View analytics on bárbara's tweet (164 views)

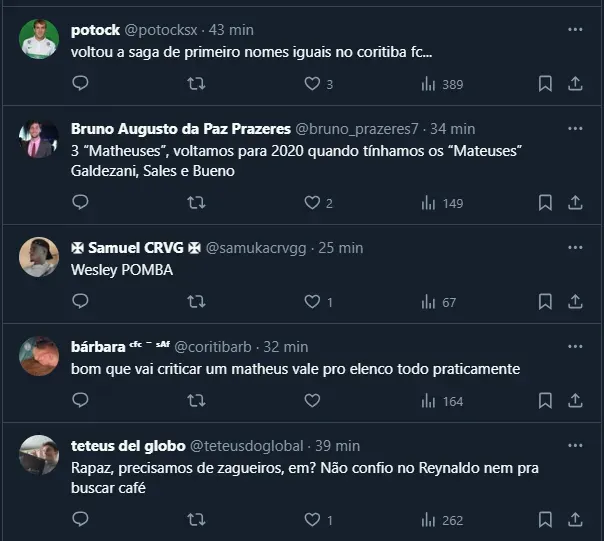point(441,400)
